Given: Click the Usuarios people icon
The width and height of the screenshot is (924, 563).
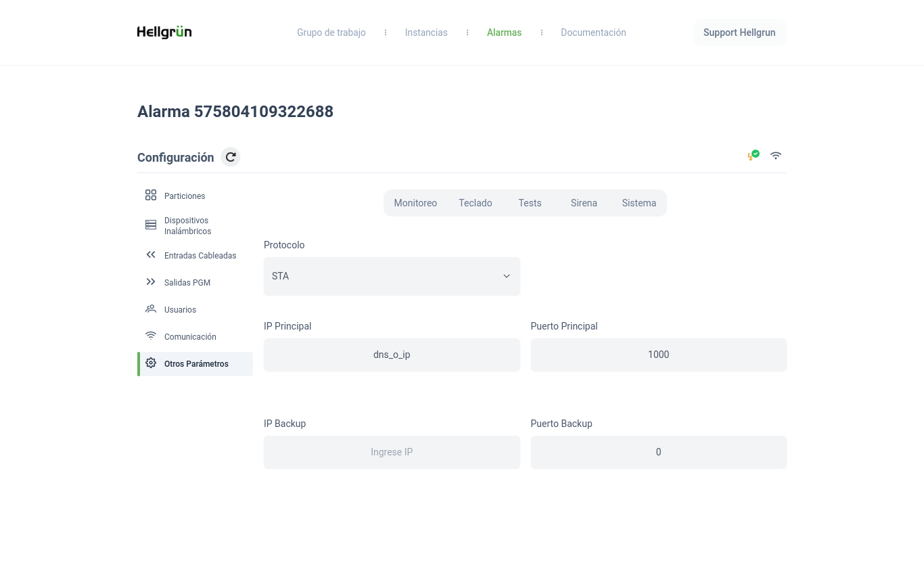Looking at the screenshot, I should 151,309.
